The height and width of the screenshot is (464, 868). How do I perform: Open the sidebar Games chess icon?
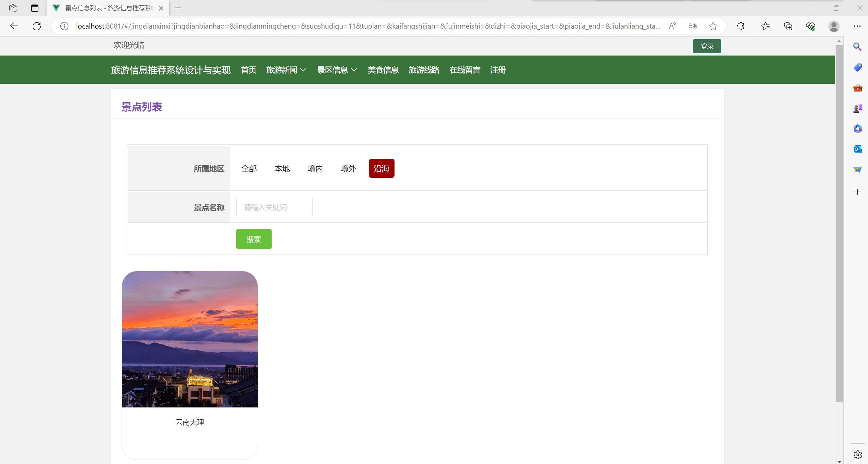pos(857,108)
